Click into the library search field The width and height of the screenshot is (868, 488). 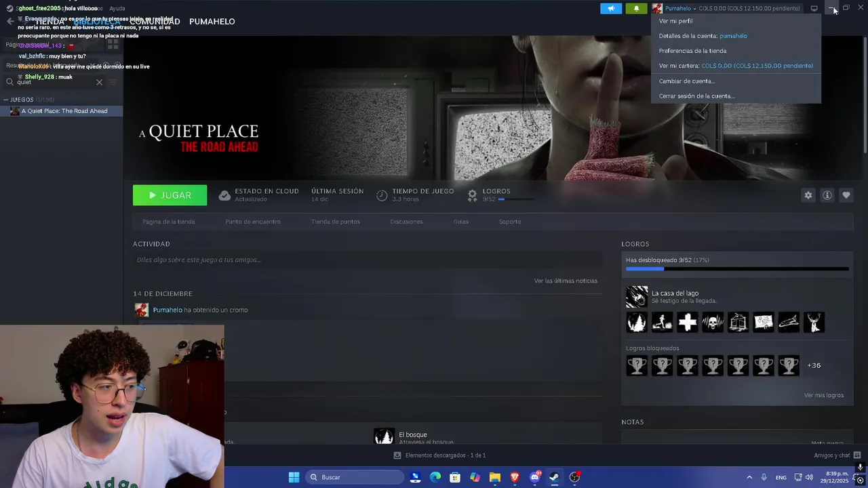[54, 82]
